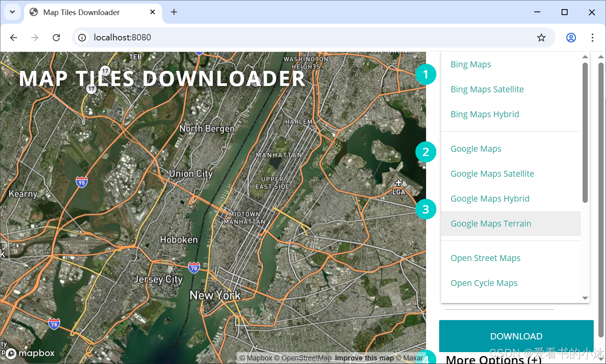Click the source list scrollbar up arrow
606x364 pixels.
[x=585, y=57]
